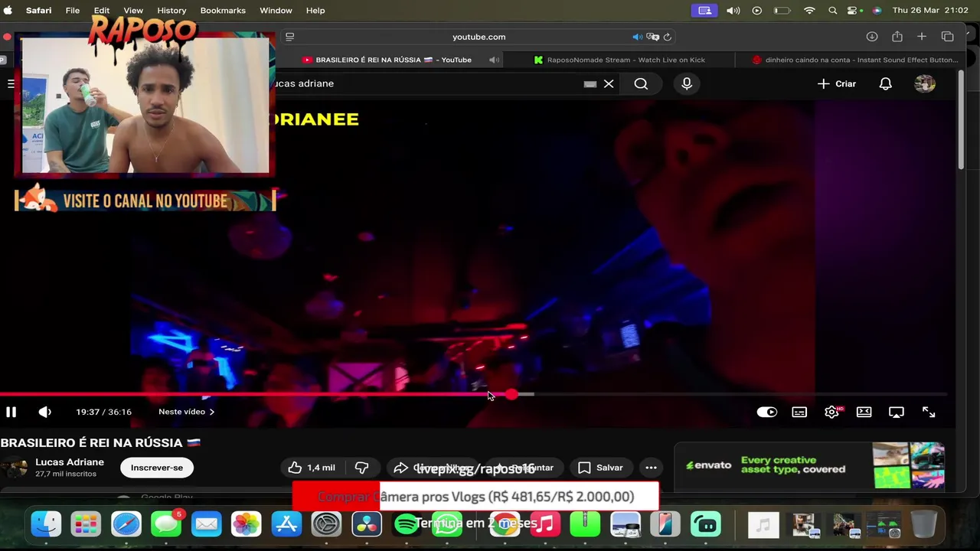Viewport: 980px width, 551px height.
Task: Toggle the autoplay switch in player
Action: pyautogui.click(x=767, y=412)
